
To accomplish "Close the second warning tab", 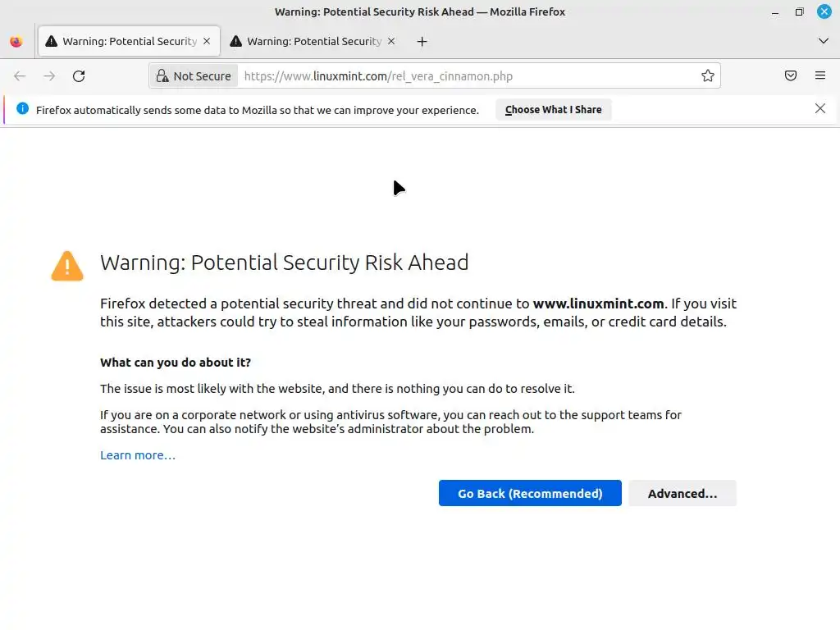I will pyautogui.click(x=391, y=41).
